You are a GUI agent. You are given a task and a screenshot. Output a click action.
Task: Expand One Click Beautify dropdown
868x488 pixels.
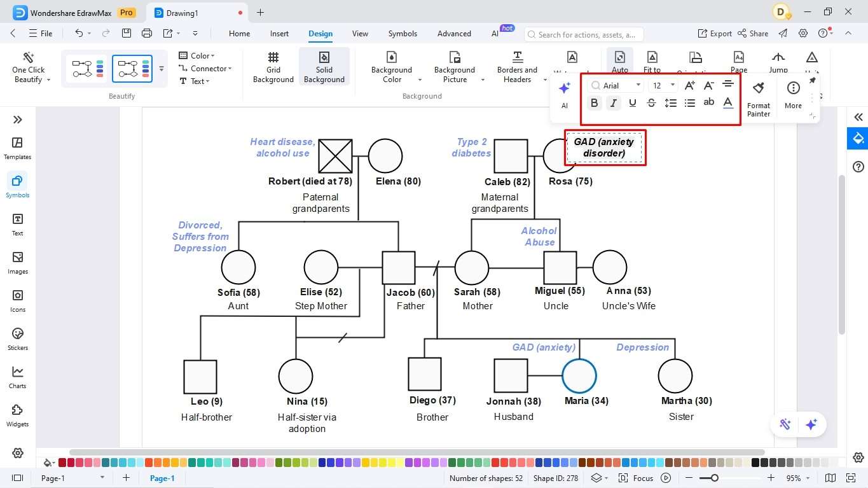point(48,80)
